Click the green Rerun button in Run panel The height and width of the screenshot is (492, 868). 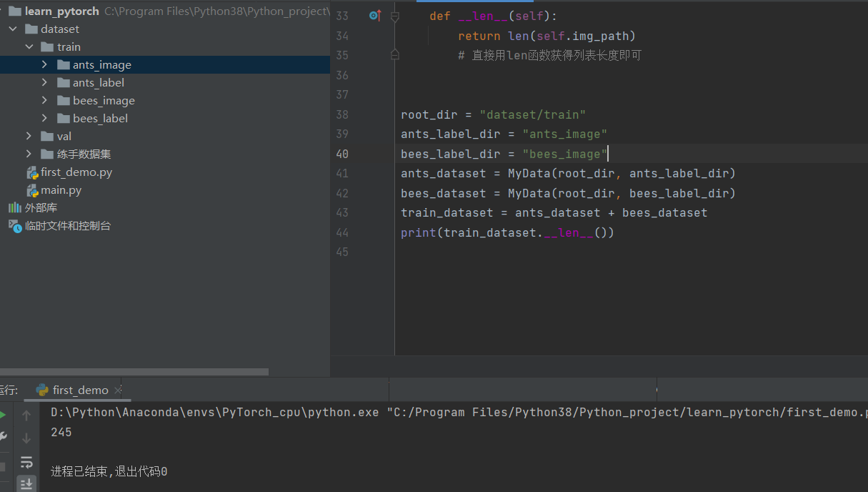3,415
